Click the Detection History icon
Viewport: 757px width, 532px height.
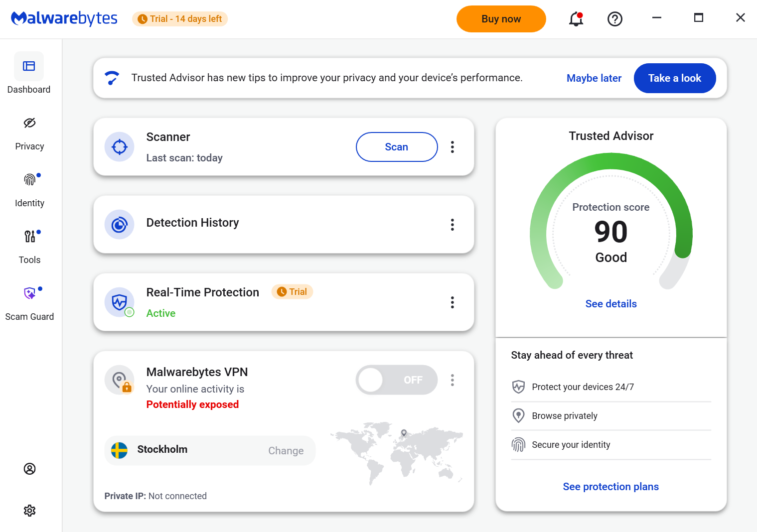click(119, 225)
